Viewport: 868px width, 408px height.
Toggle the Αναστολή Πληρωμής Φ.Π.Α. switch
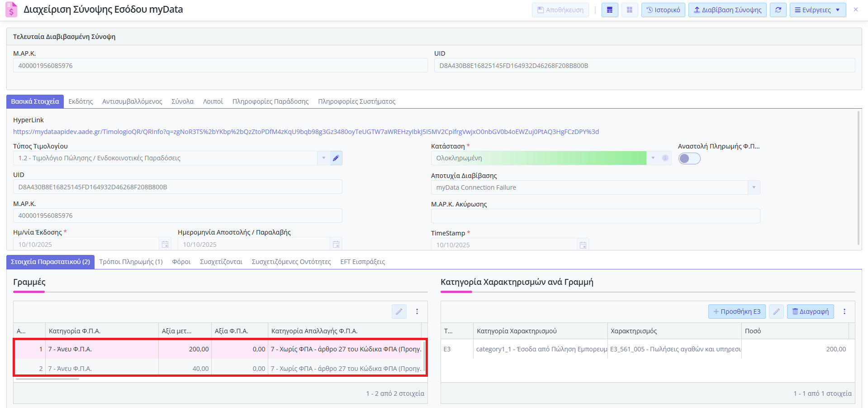[689, 158]
